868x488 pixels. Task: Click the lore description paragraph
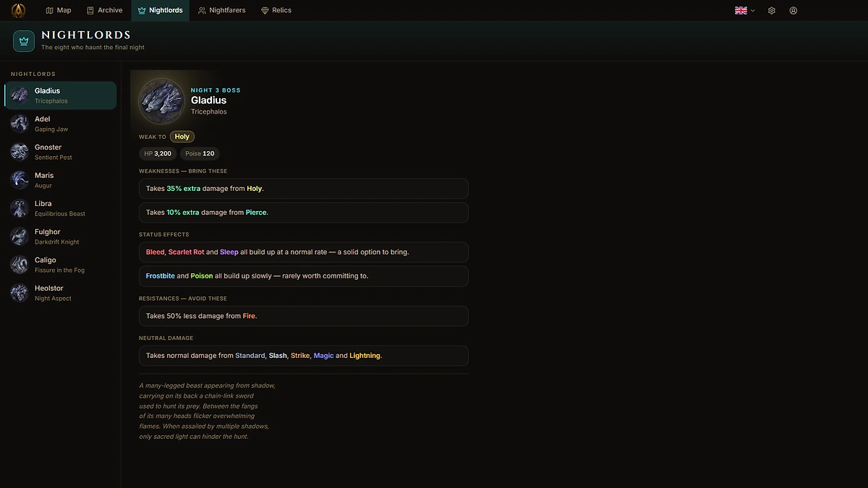tap(208, 411)
